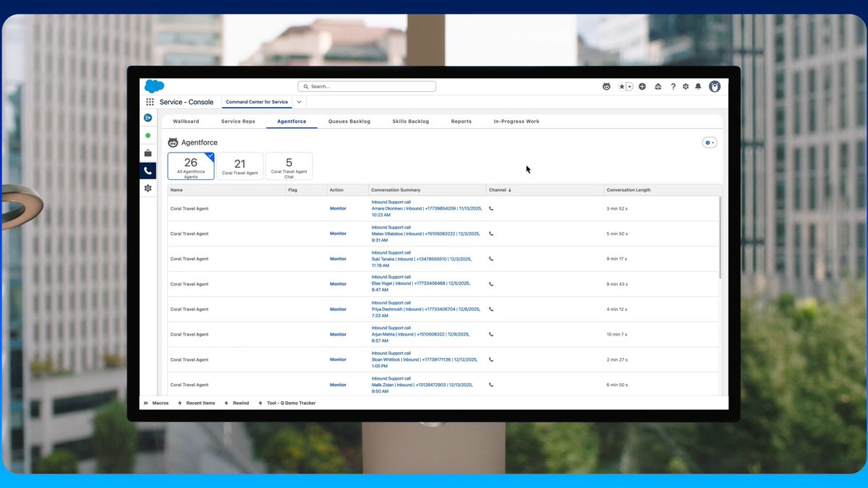Switch to the Reports tab
The width and height of the screenshot is (868, 488).
click(x=461, y=121)
